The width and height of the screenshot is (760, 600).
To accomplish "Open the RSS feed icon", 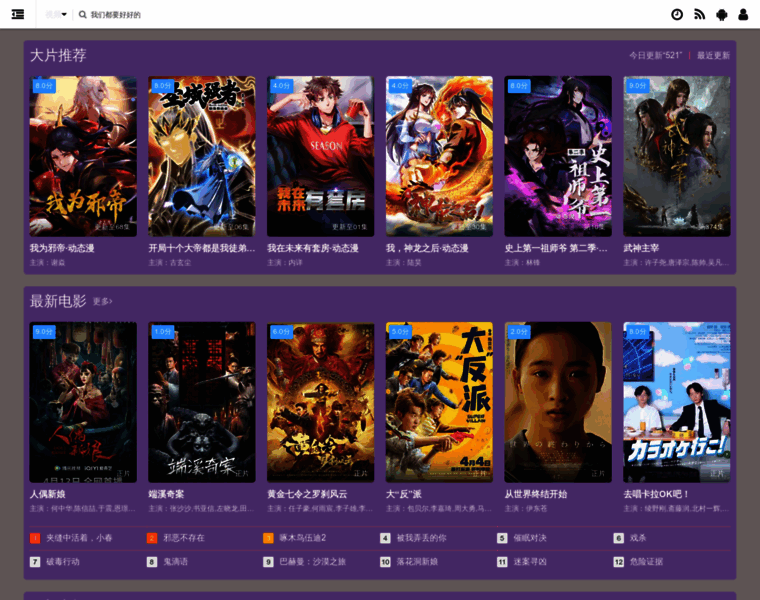I will click(699, 15).
